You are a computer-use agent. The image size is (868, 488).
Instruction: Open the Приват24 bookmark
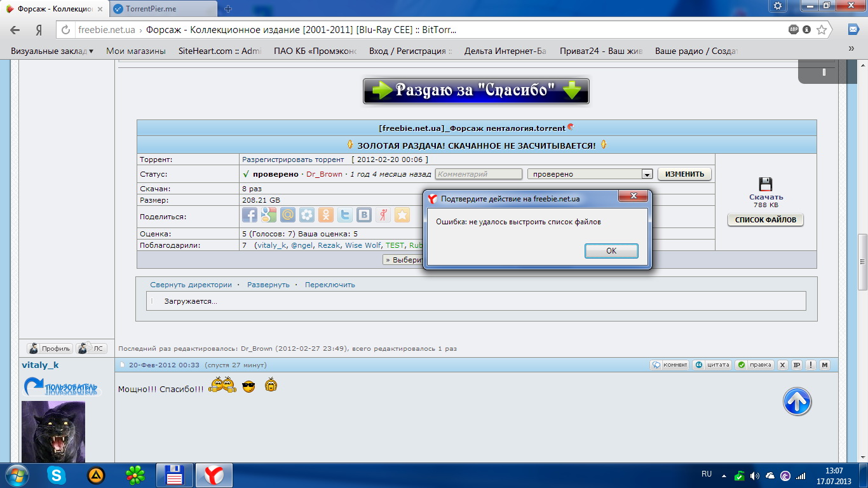coord(600,51)
